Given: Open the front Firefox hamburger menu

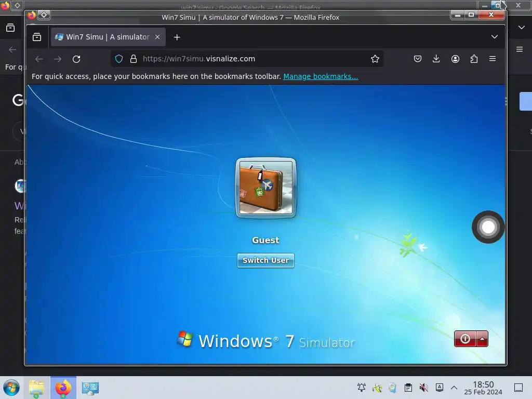Looking at the screenshot, I should (x=493, y=59).
